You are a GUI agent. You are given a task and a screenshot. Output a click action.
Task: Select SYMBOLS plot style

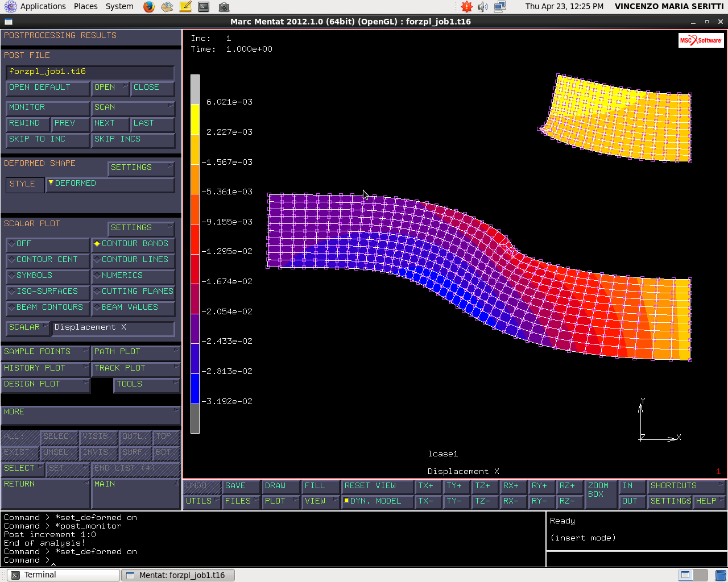48,276
